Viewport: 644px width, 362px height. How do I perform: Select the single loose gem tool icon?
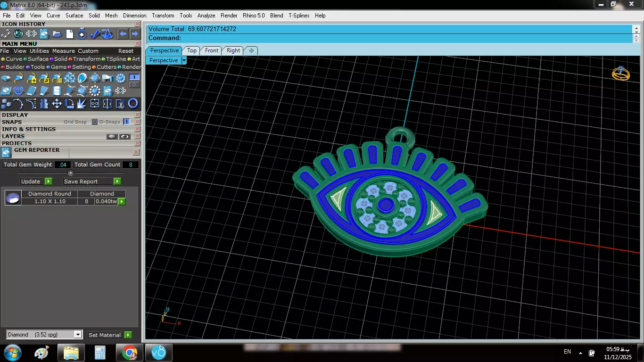6,78
